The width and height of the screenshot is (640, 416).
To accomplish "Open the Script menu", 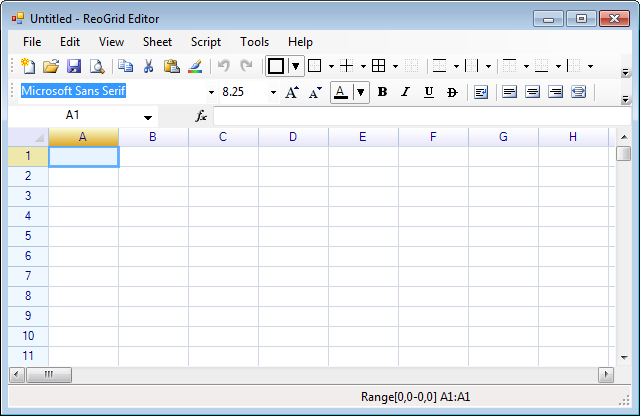I will [206, 42].
